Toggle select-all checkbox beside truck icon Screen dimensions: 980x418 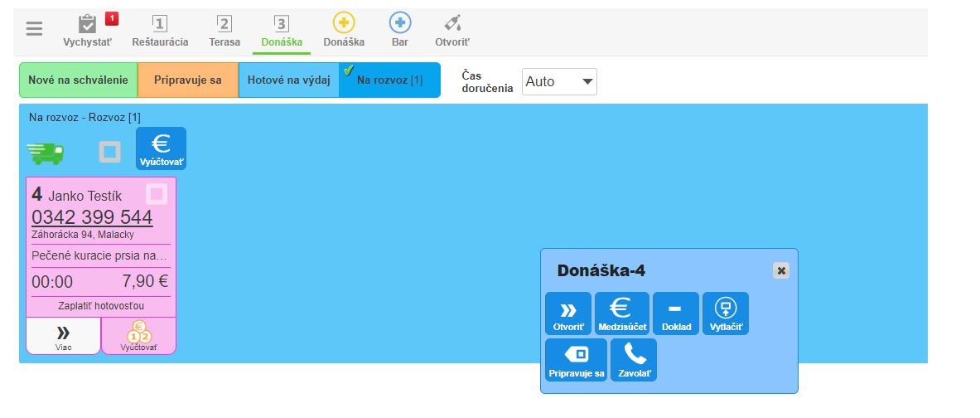pyautogui.click(x=109, y=152)
